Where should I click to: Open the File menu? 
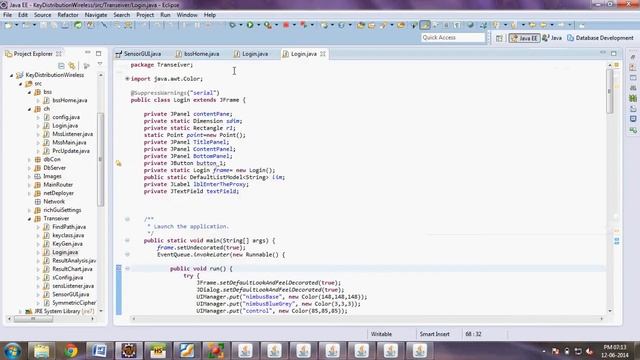[7, 15]
